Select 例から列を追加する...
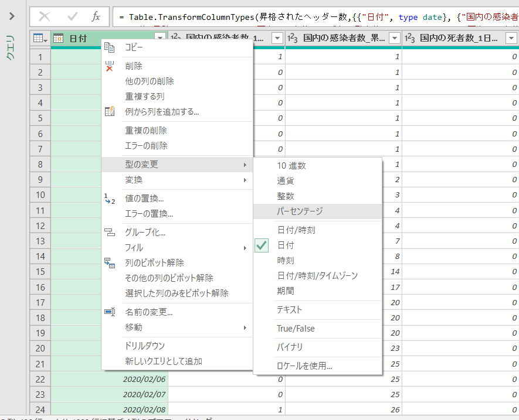The width and height of the screenshot is (519, 420). [162, 111]
